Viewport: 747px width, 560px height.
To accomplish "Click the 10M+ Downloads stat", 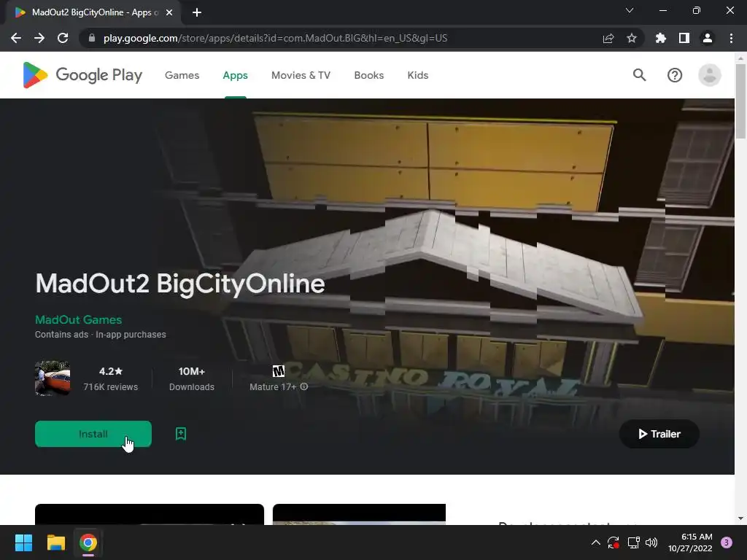I will pos(192,378).
